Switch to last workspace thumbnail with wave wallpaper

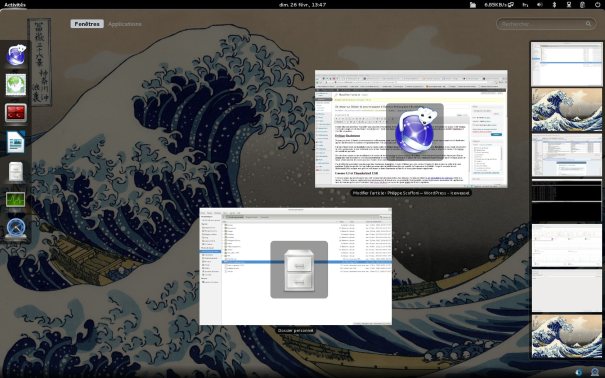(567, 336)
